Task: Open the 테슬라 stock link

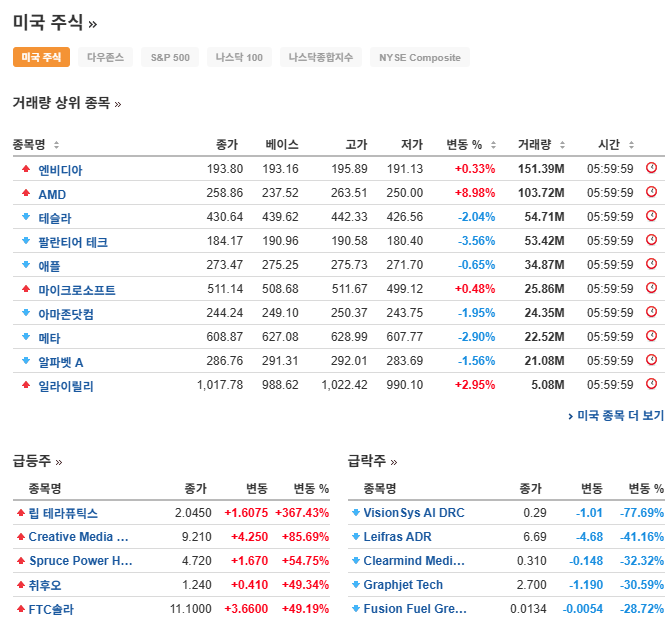Action: point(55,218)
